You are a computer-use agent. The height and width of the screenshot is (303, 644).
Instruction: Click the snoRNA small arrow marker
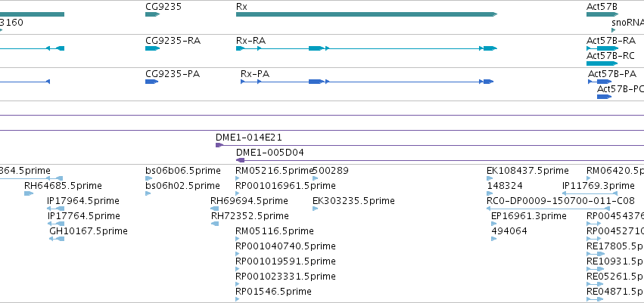[614, 30]
